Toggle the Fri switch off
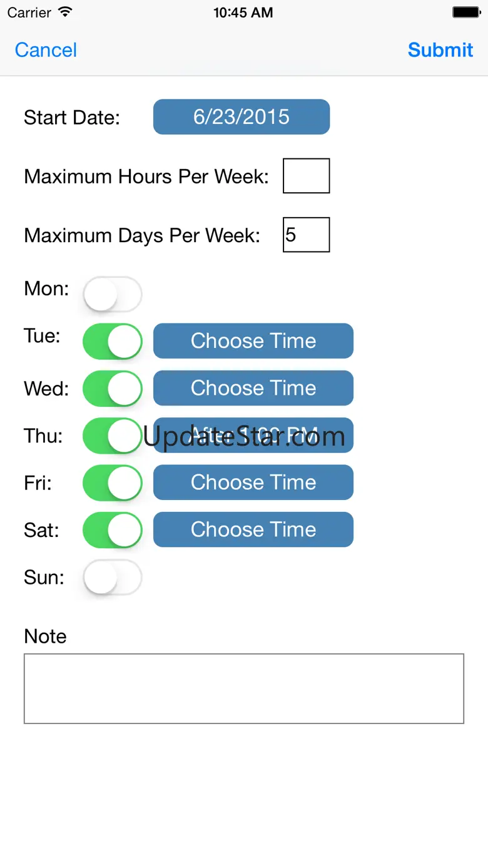 coord(113,483)
